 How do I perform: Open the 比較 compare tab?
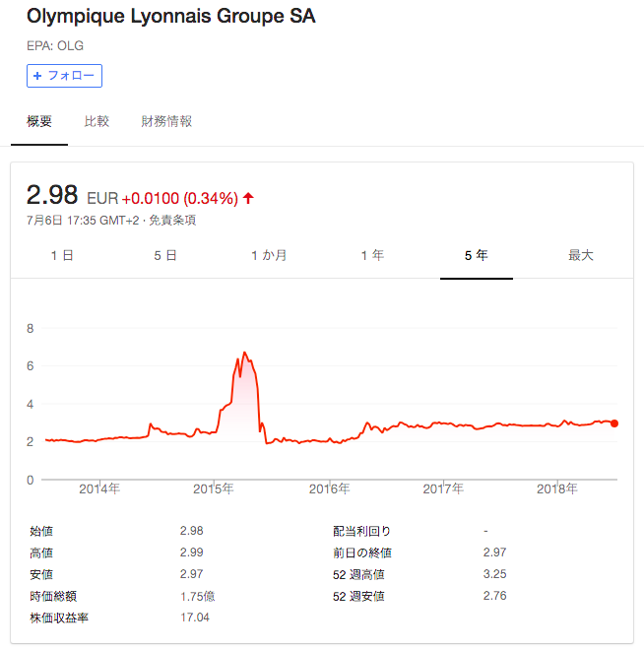click(x=97, y=121)
